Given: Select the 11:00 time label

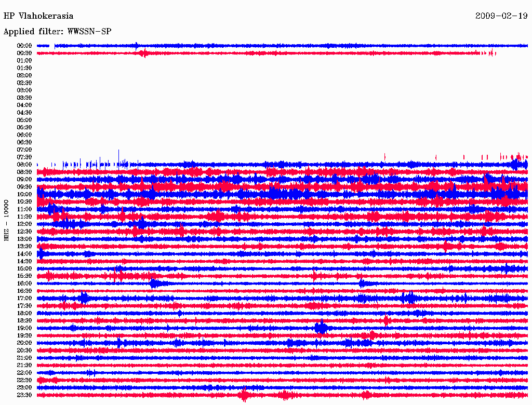Looking at the screenshot, I should coord(24,209).
